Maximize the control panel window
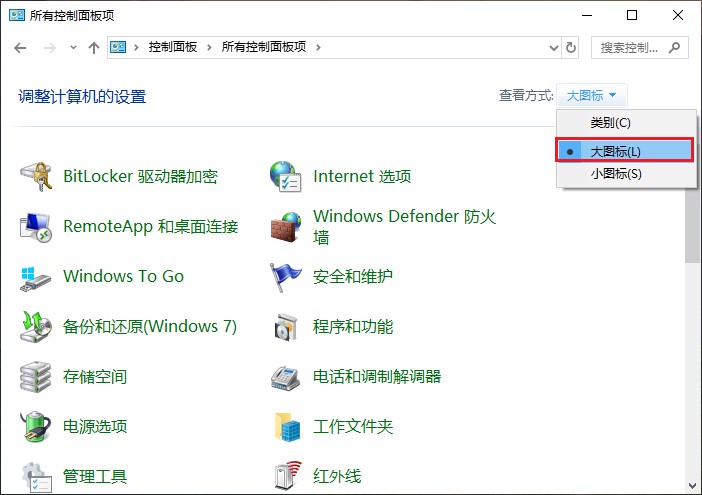702x495 pixels. (632, 15)
